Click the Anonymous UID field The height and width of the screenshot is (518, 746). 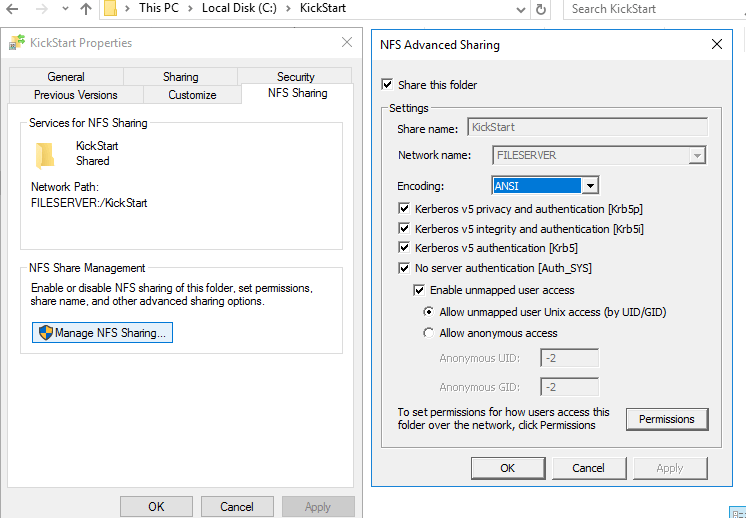pos(569,358)
